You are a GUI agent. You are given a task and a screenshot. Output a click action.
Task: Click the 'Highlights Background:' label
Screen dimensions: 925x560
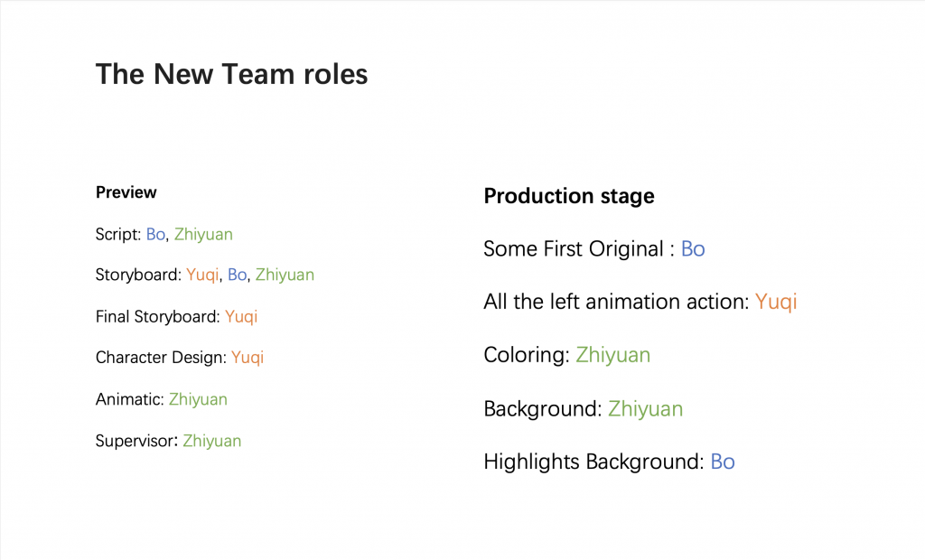pyautogui.click(x=594, y=462)
